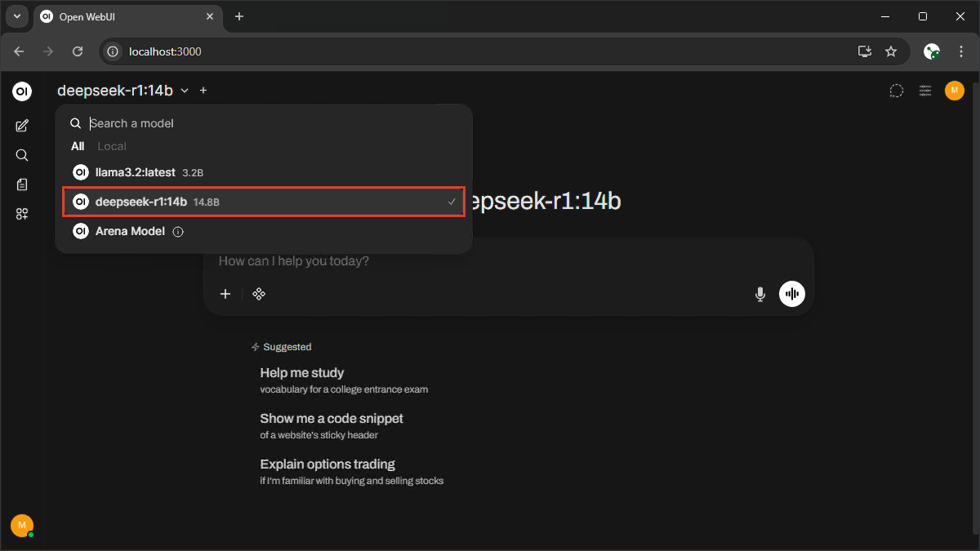View site information icon in address bar
Image resolution: width=980 pixels, height=551 pixels.
[114, 51]
